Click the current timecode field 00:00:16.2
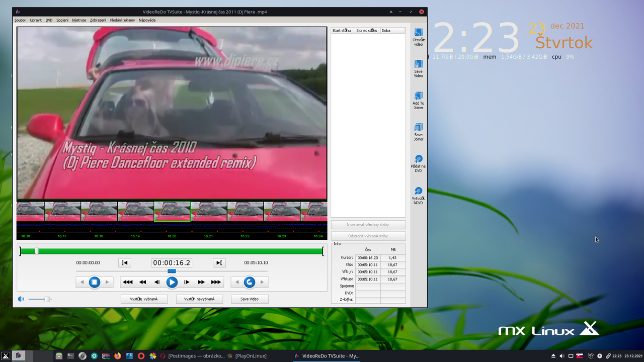The height and width of the screenshot is (362, 644). click(172, 262)
